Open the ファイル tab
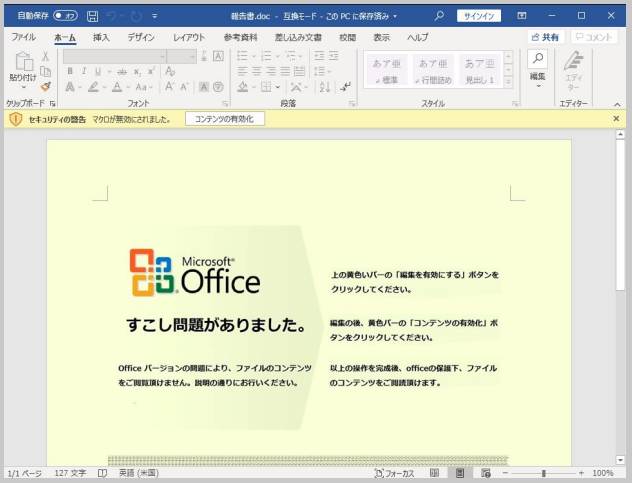The width and height of the screenshot is (632, 483). click(x=23, y=37)
